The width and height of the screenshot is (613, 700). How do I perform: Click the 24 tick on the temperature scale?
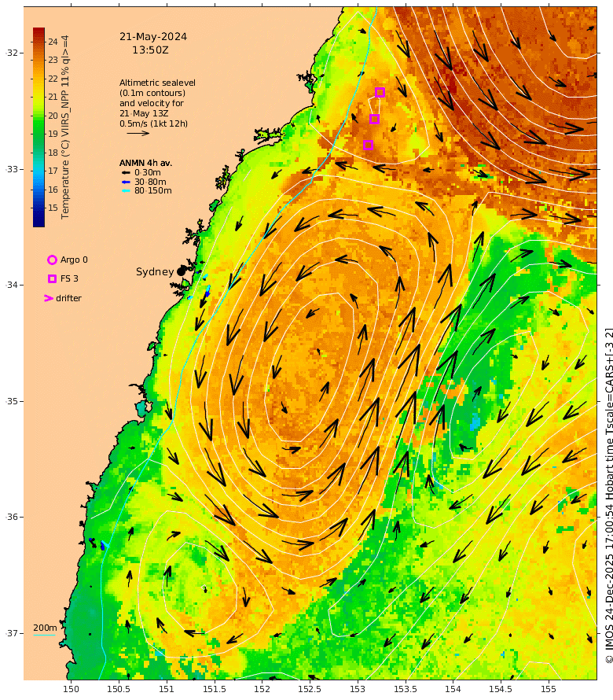[53, 42]
